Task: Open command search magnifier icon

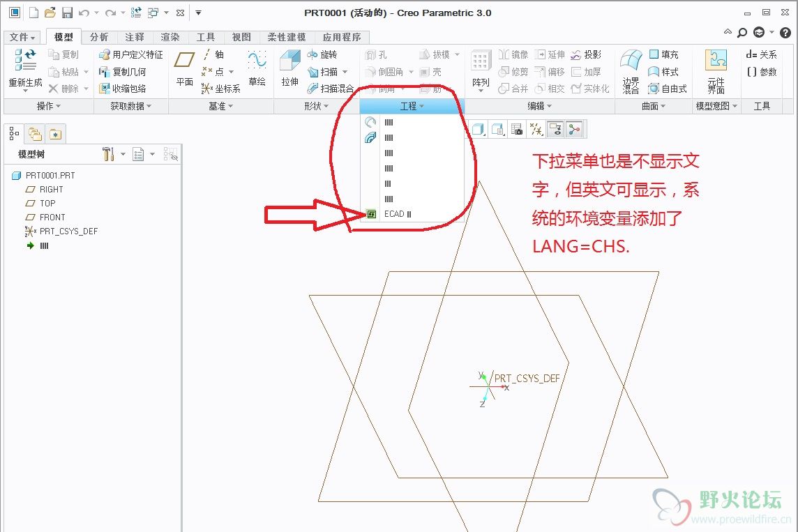Action: coord(742,33)
